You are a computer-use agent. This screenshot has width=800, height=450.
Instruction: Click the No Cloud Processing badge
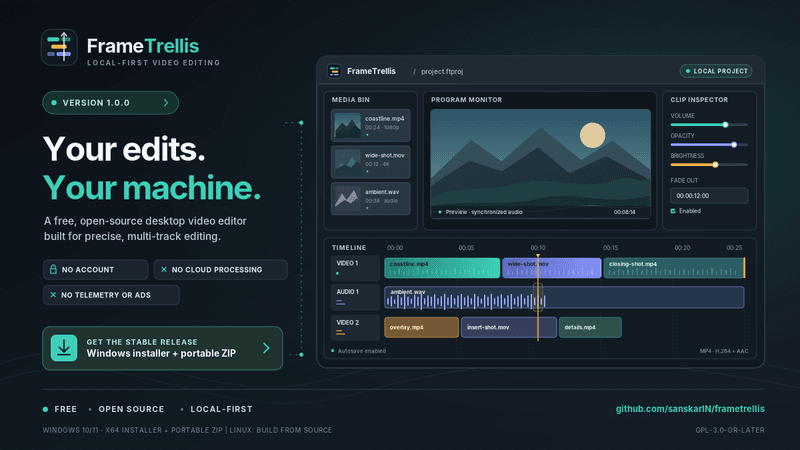pyautogui.click(x=220, y=269)
